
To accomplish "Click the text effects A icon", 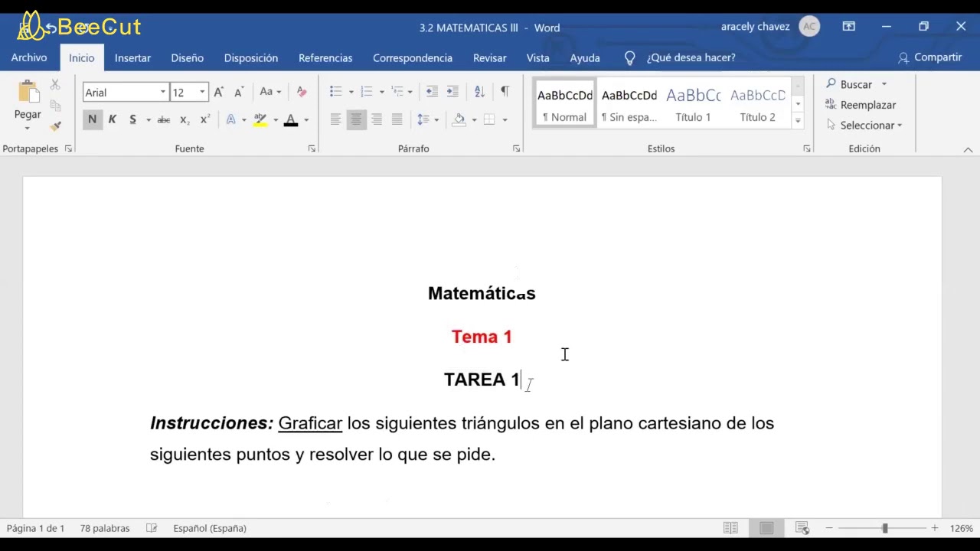I will coord(230,119).
